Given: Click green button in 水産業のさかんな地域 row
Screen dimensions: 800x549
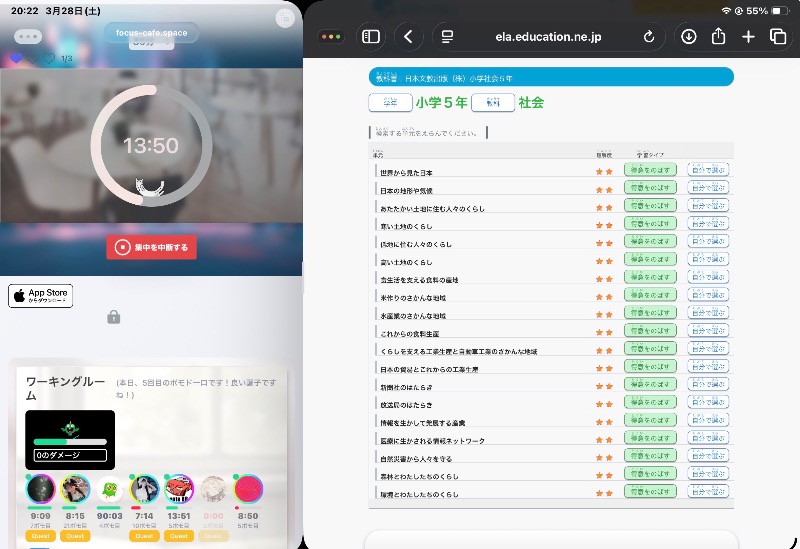Looking at the screenshot, I should (650, 313).
